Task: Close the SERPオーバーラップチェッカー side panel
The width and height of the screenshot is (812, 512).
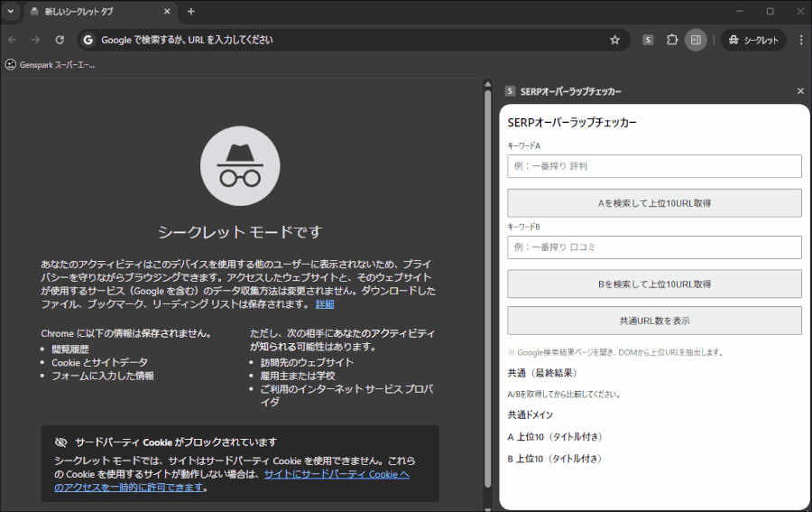Action: click(x=800, y=91)
